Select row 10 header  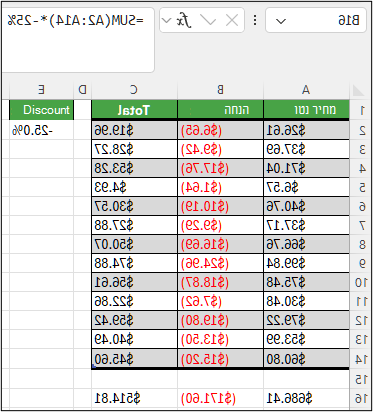point(362,283)
